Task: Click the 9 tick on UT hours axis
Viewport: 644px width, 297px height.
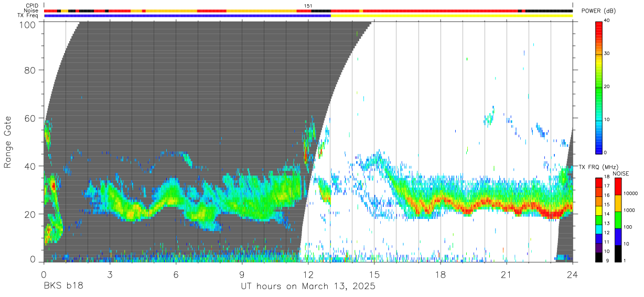Action: pos(242,274)
